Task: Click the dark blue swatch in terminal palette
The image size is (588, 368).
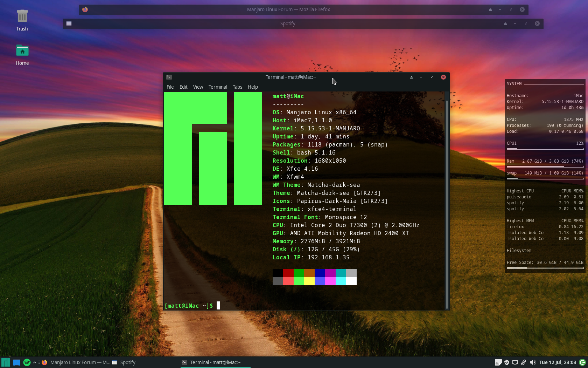Action: pyautogui.click(x=320, y=273)
